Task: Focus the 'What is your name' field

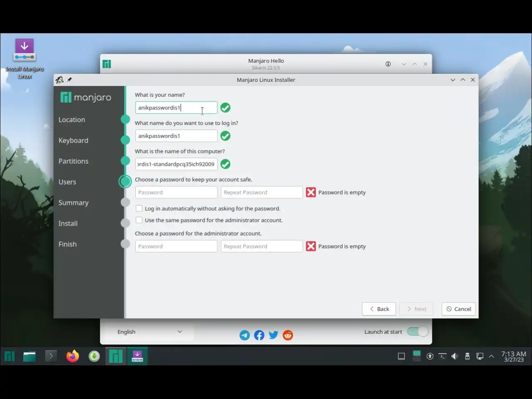Action: pyautogui.click(x=176, y=108)
